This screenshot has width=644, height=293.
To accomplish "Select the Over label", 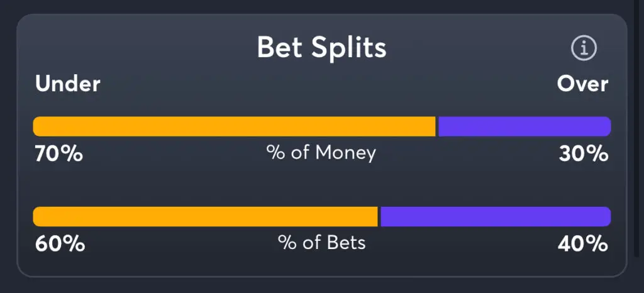I will 582,84.
